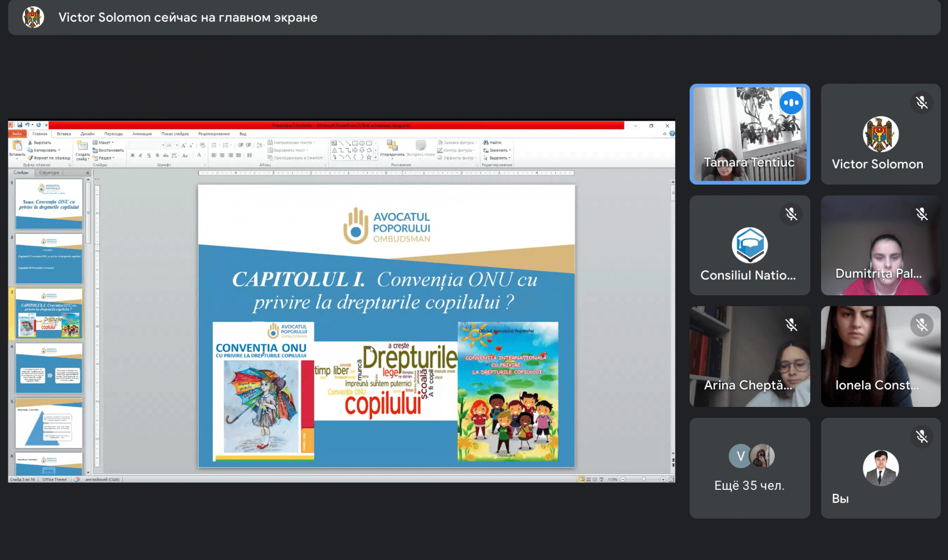Click the spell-check icon in status bar
The image size is (948, 560).
(x=77, y=479)
